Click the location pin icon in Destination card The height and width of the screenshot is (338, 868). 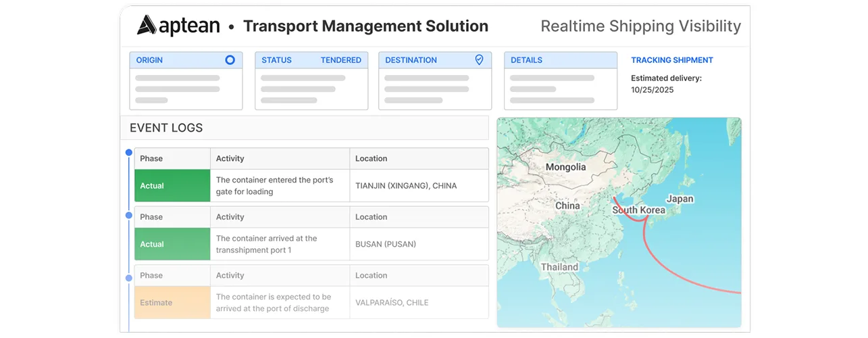479,60
